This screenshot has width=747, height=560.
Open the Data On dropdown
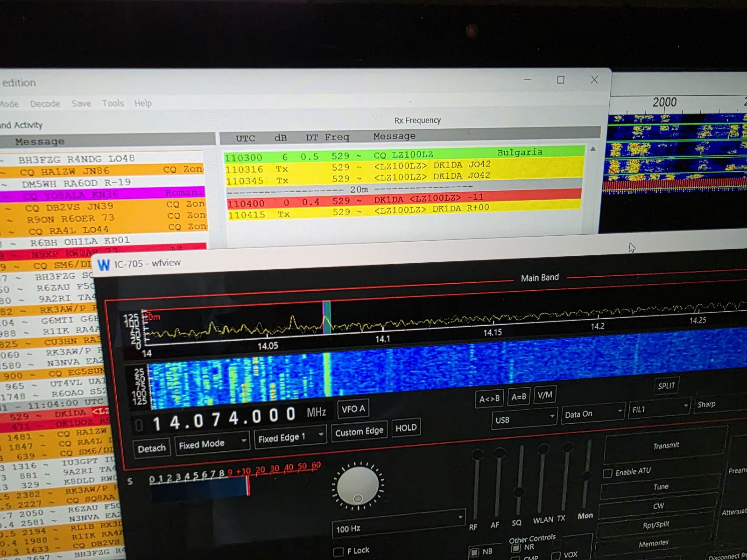point(593,413)
